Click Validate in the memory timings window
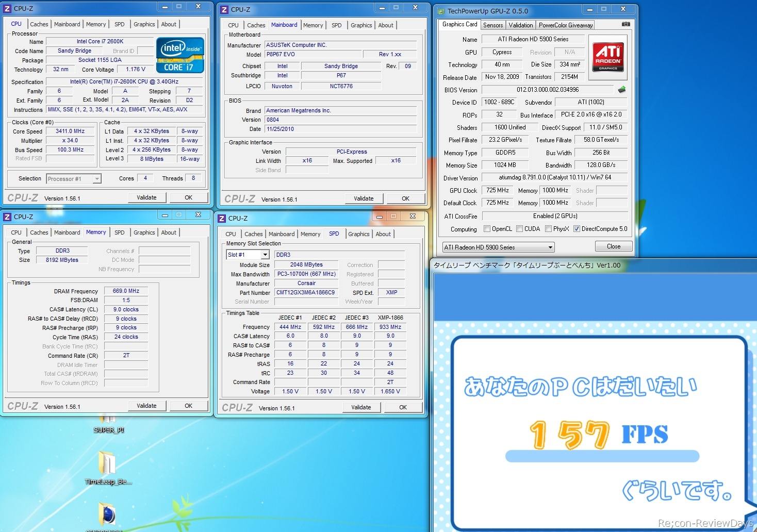 (146, 406)
